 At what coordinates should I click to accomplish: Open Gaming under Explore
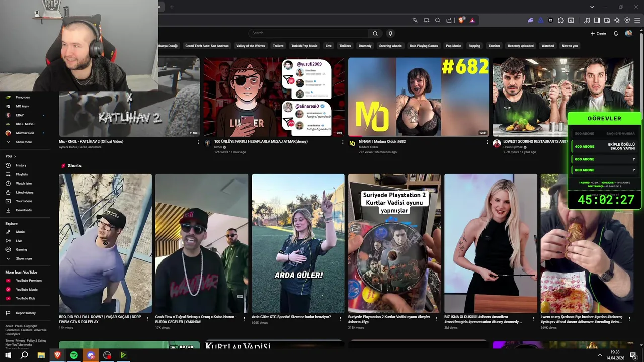click(x=21, y=250)
